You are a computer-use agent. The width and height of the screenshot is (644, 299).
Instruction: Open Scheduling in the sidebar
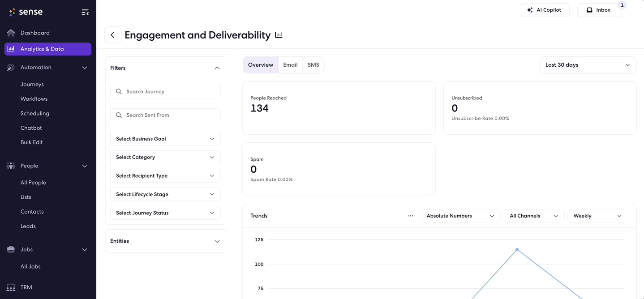tap(35, 113)
